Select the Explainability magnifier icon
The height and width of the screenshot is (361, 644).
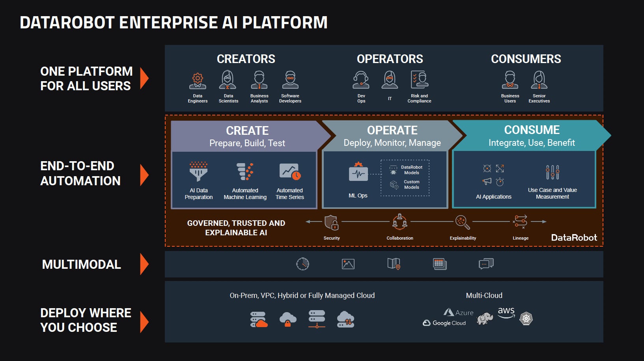[463, 222]
